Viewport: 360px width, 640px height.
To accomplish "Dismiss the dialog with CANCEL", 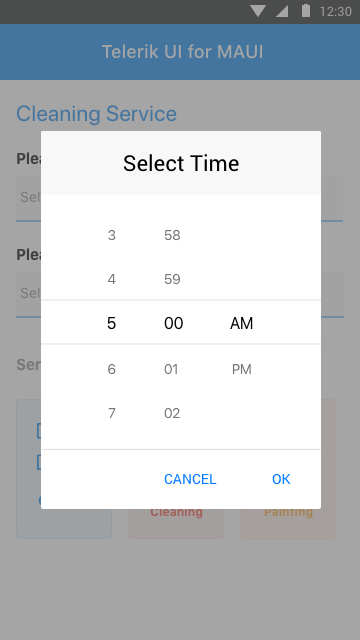I will click(190, 479).
